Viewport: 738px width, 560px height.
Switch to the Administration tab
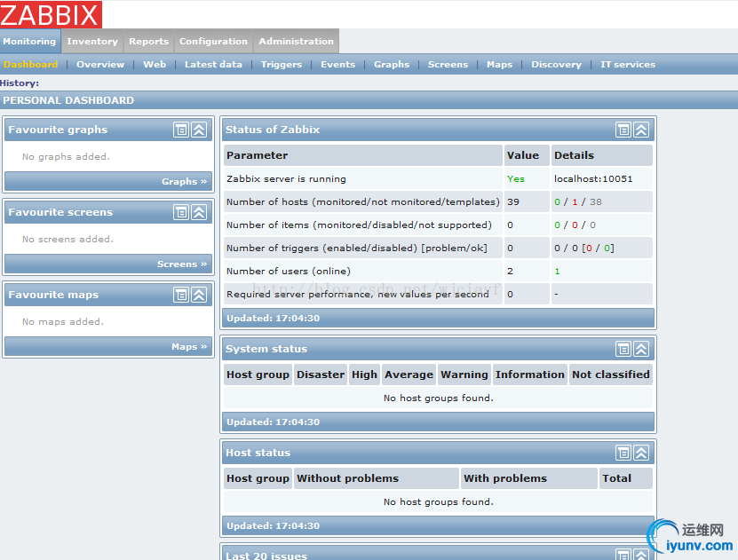click(x=296, y=42)
